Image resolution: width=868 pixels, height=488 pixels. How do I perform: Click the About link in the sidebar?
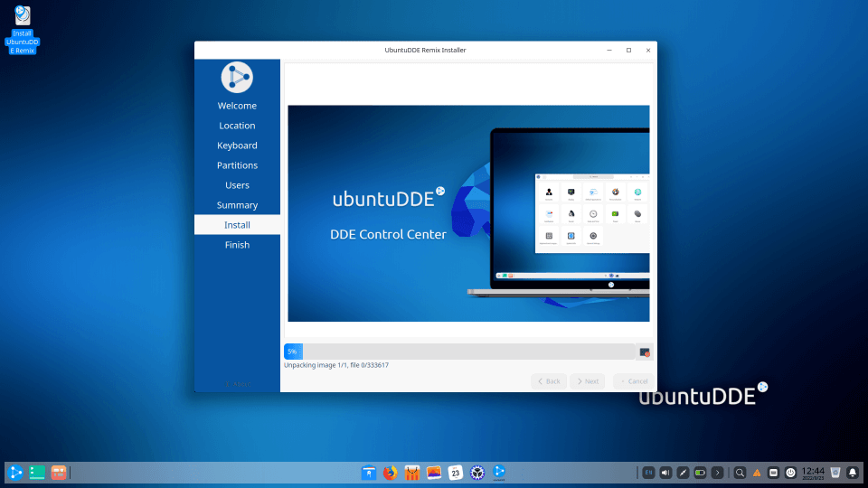point(237,383)
